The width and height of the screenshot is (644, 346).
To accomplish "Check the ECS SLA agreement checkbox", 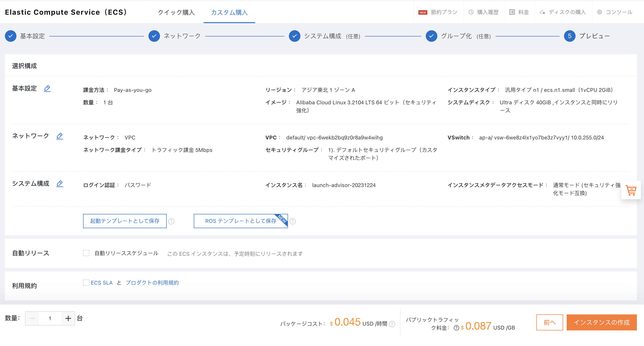I will point(86,283).
